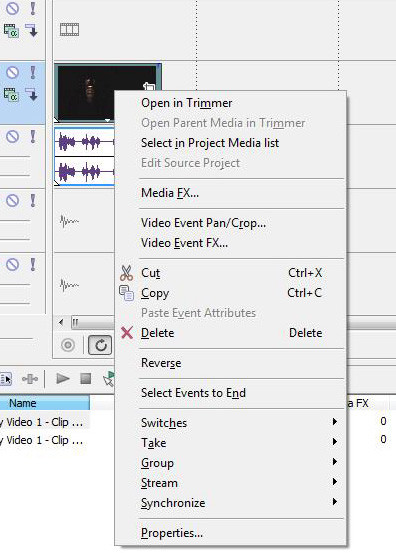Image resolution: width=396 pixels, height=553 pixels.
Task: Choose Open in Trimmer
Action: pos(231,103)
